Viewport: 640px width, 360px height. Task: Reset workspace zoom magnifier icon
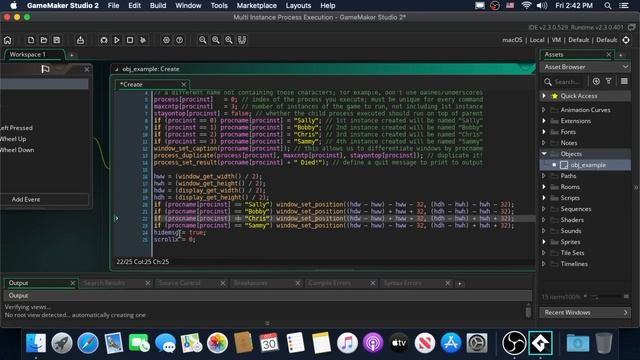point(216,40)
